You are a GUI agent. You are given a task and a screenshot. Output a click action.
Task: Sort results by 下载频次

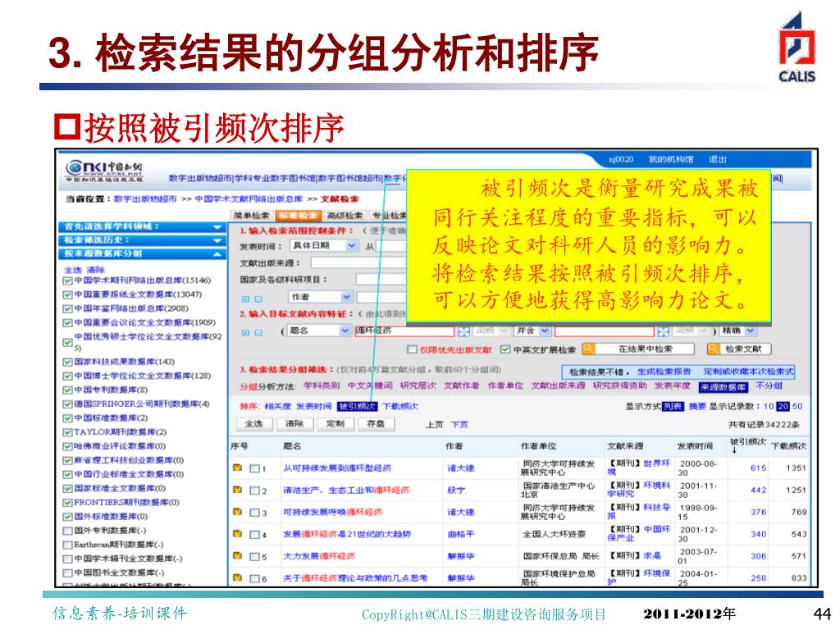click(400, 407)
